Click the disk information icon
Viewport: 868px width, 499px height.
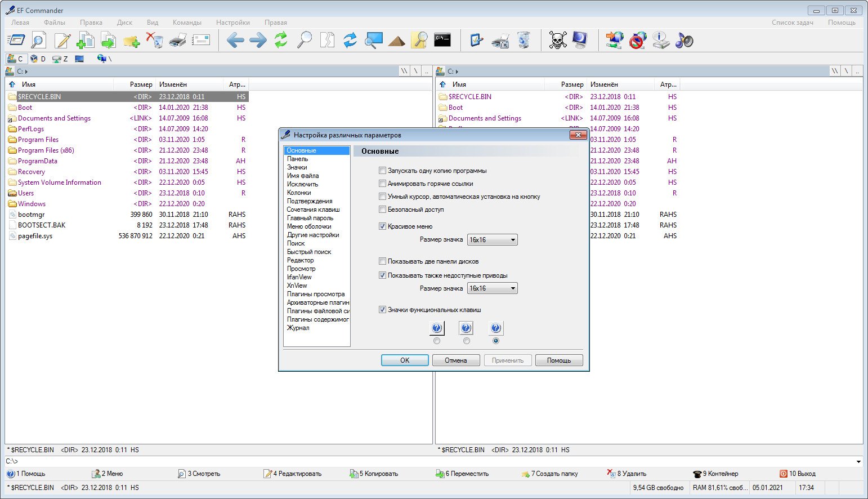click(x=661, y=40)
